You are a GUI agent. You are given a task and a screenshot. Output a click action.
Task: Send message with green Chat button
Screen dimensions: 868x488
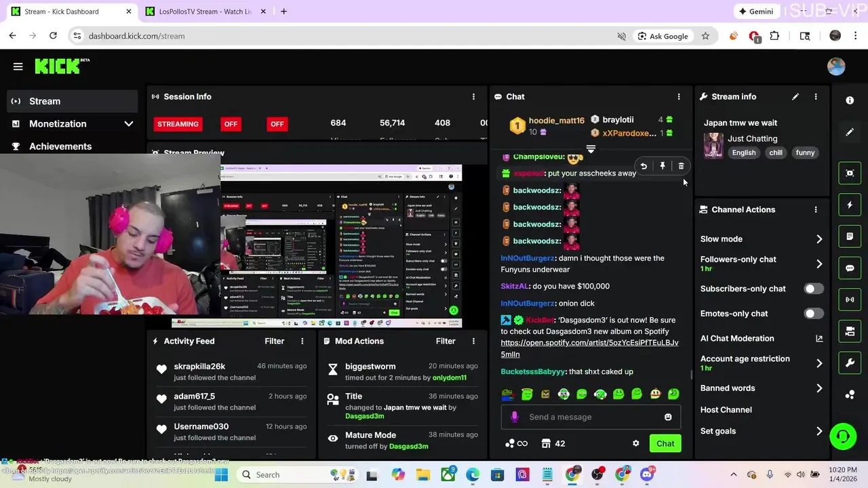[665, 443]
